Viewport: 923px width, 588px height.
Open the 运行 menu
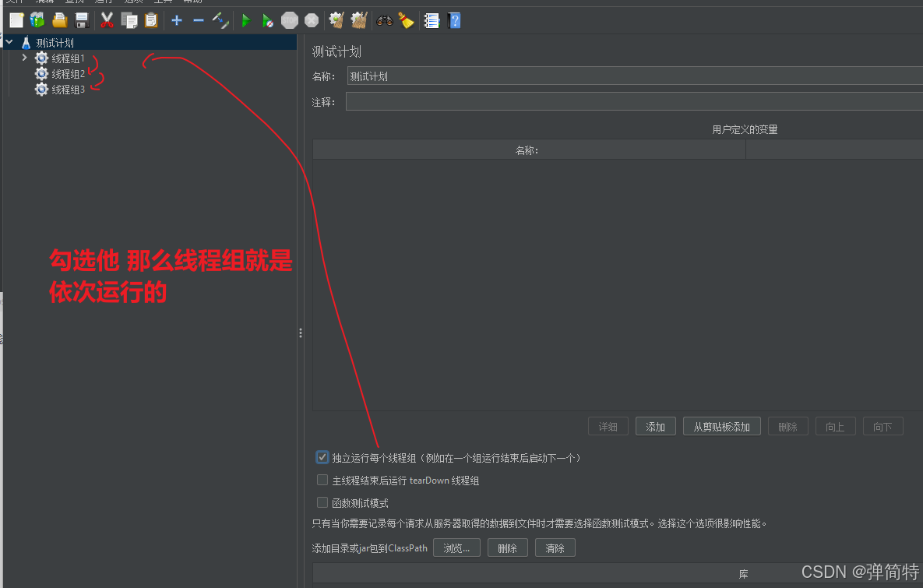(x=105, y=2)
